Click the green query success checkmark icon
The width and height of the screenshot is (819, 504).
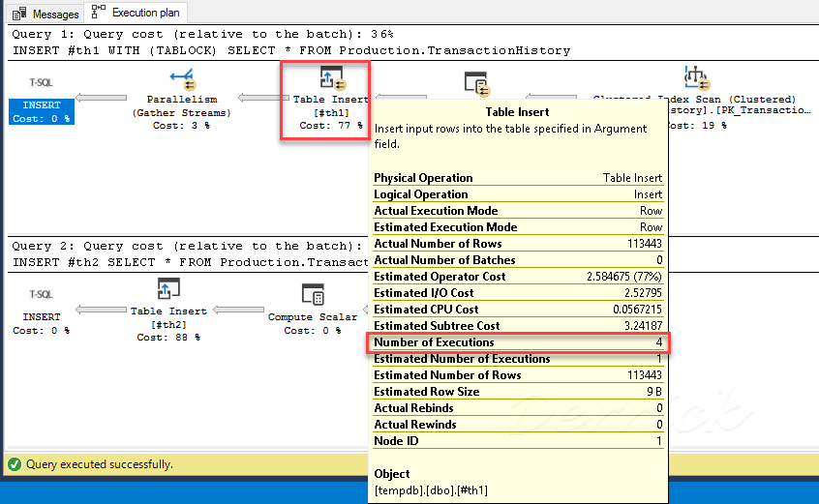tap(15, 463)
